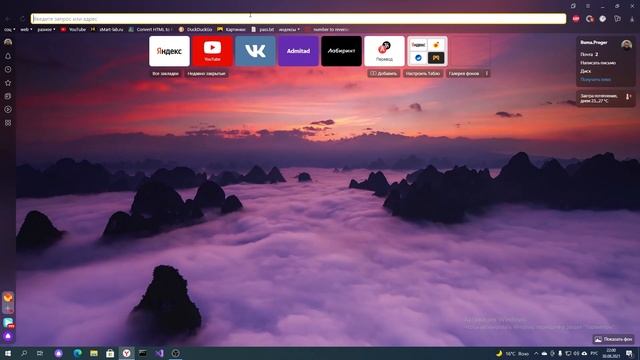This screenshot has height=360, width=640.
Task: Open the grouped folder tile on the tableau
Action: click(x=427, y=51)
